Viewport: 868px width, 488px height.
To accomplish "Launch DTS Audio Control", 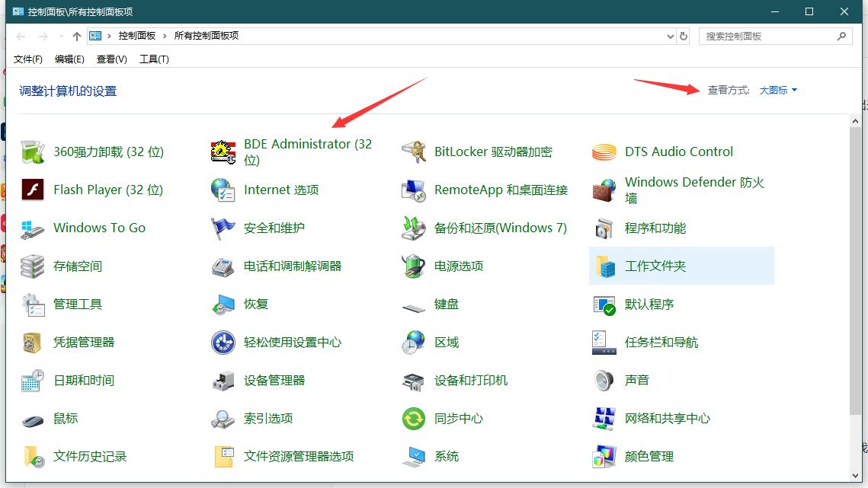I will pyautogui.click(x=679, y=151).
